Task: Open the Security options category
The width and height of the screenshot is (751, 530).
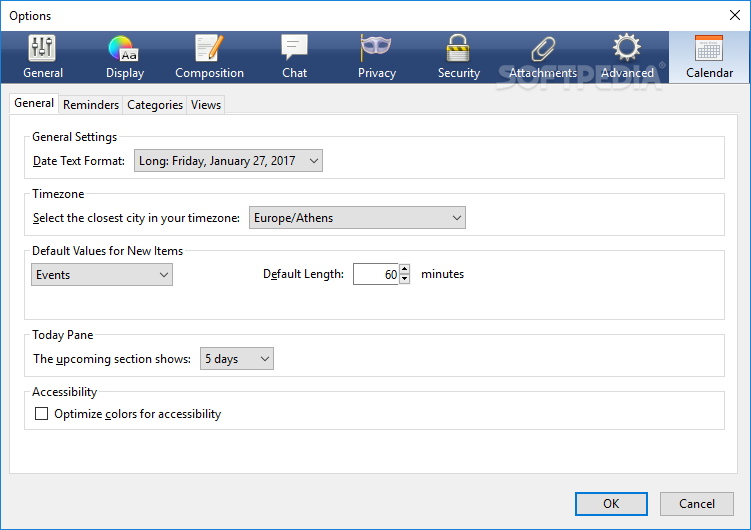Action: click(x=458, y=57)
